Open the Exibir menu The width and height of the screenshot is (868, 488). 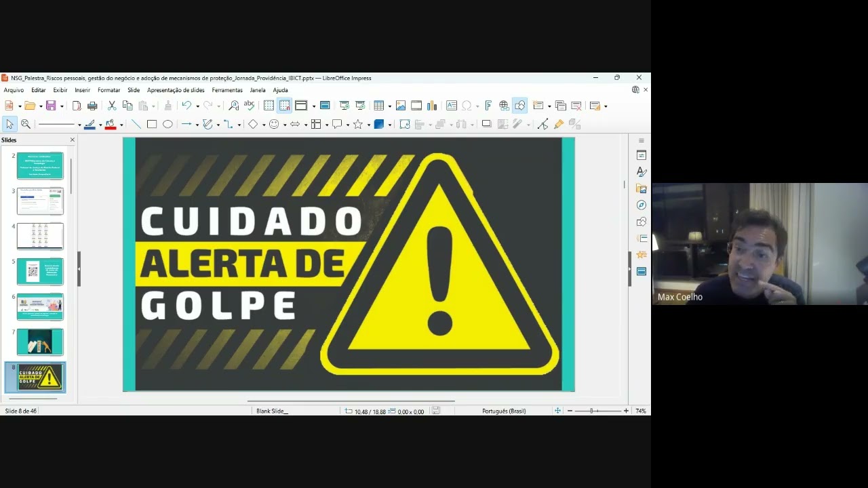click(60, 90)
